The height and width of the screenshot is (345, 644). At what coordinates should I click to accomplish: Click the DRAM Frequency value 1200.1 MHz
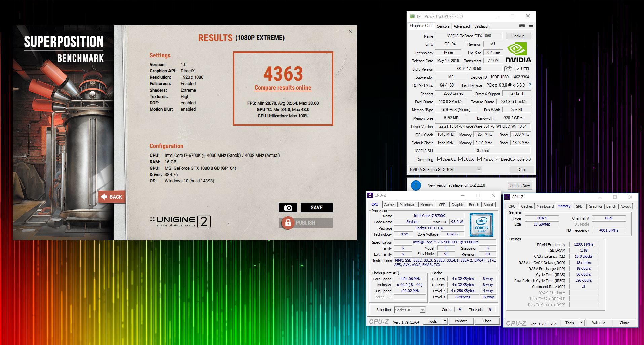[583, 245]
